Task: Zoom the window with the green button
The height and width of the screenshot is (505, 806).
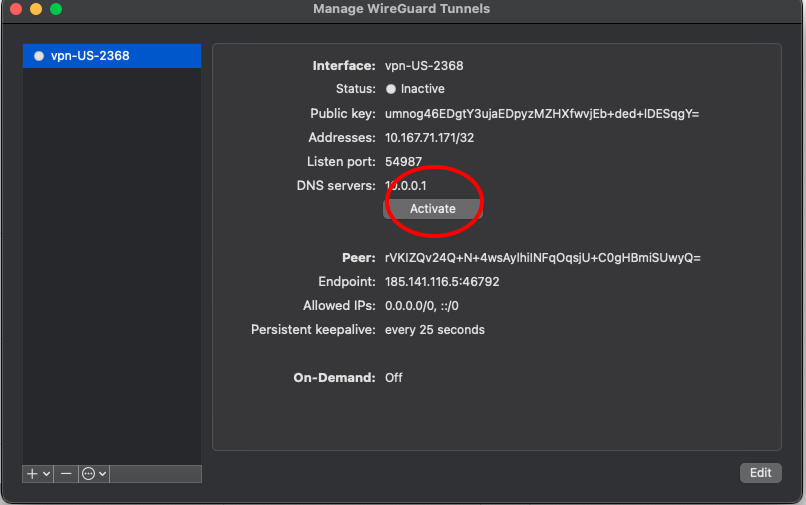Action: (x=56, y=9)
